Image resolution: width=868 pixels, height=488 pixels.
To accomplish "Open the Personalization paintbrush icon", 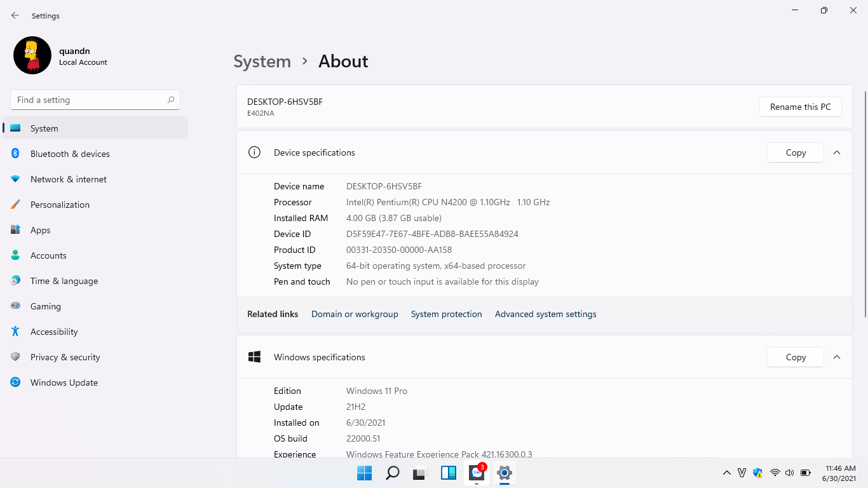I will [15, 205].
